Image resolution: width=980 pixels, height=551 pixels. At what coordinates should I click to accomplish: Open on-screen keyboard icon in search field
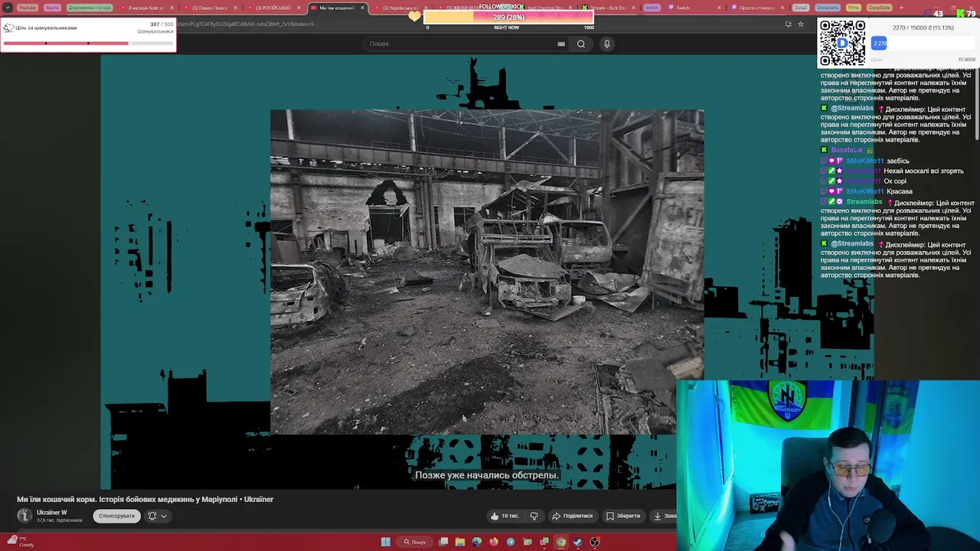pos(561,44)
